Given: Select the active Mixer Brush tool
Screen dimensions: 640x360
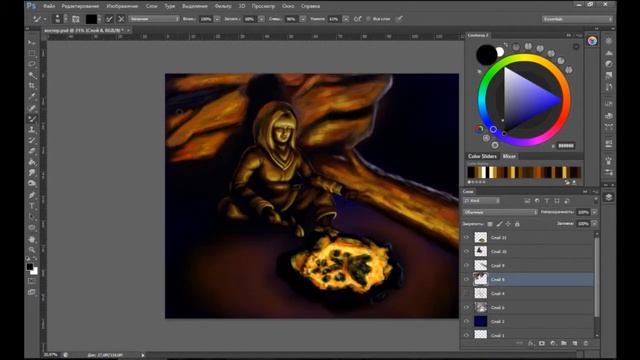Looking at the screenshot, I should click(x=32, y=119).
